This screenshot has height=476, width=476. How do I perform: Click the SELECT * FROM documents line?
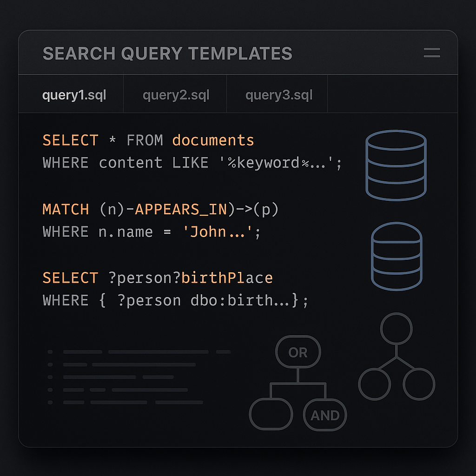tap(148, 140)
